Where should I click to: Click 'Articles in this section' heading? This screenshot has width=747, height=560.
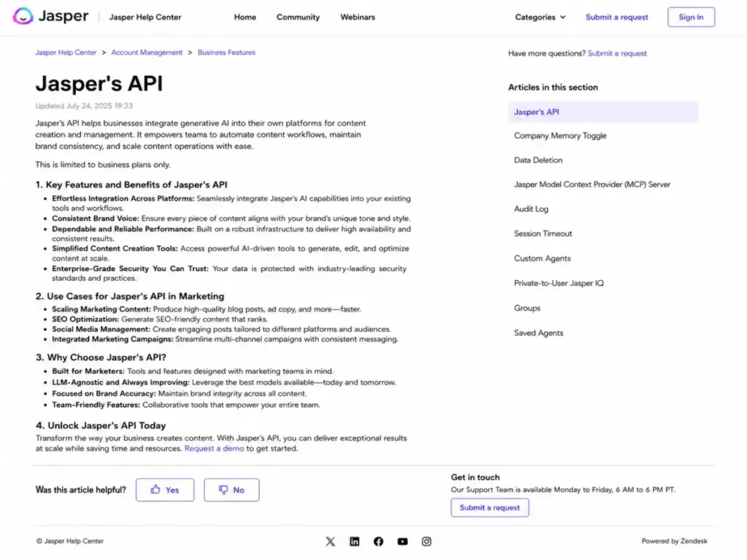point(553,87)
